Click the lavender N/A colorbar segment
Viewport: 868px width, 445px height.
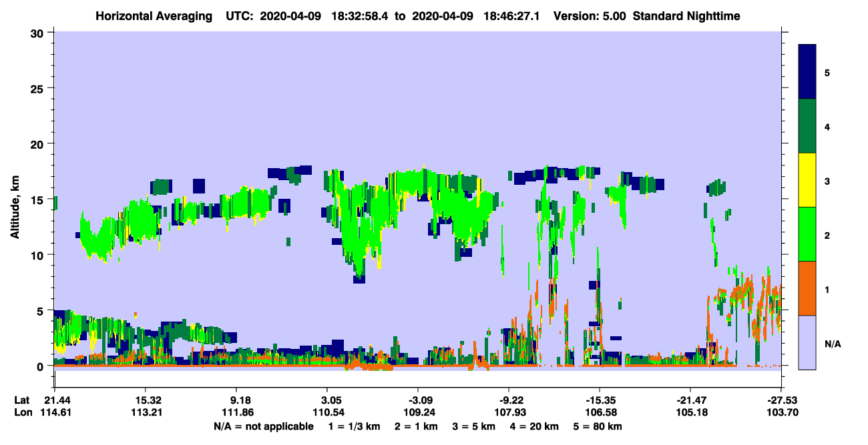pyautogui.click(x=807, y=342)
